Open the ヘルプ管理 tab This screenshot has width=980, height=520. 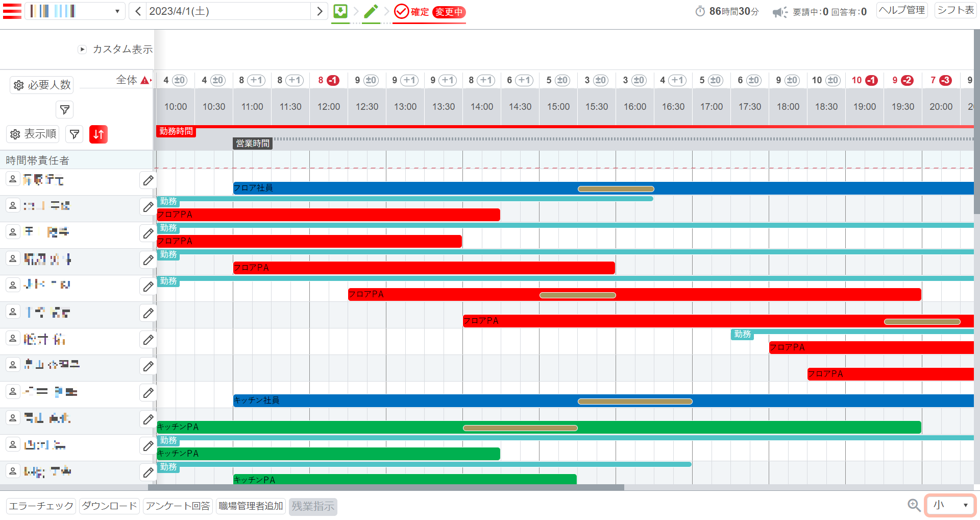(902, 10)
